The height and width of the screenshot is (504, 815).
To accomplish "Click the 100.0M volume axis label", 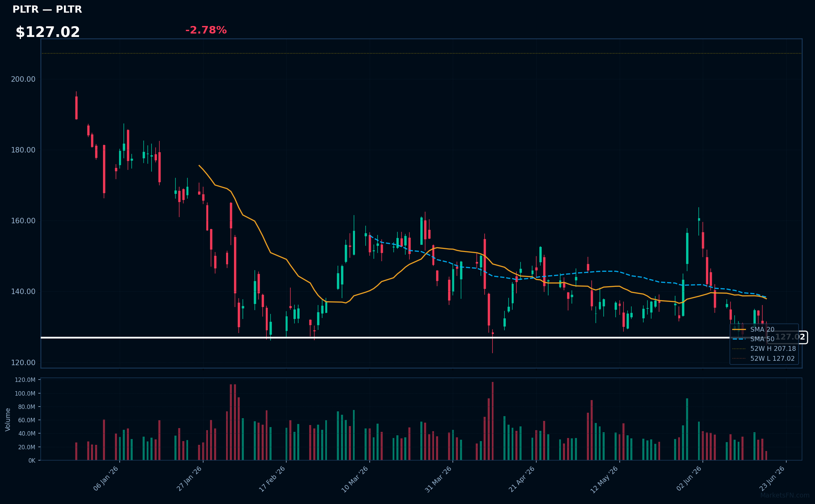I will click(x=25, y=394).
